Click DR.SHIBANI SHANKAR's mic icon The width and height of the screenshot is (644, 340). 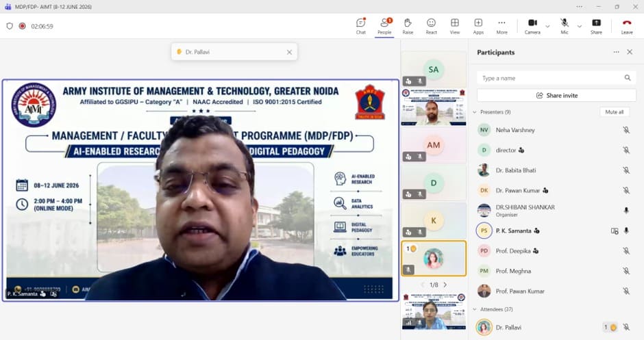tap(626, 211)
